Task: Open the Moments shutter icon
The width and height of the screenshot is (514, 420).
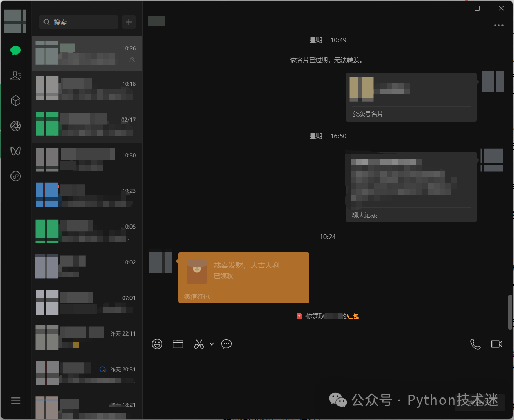Action: tap(15, 126)
